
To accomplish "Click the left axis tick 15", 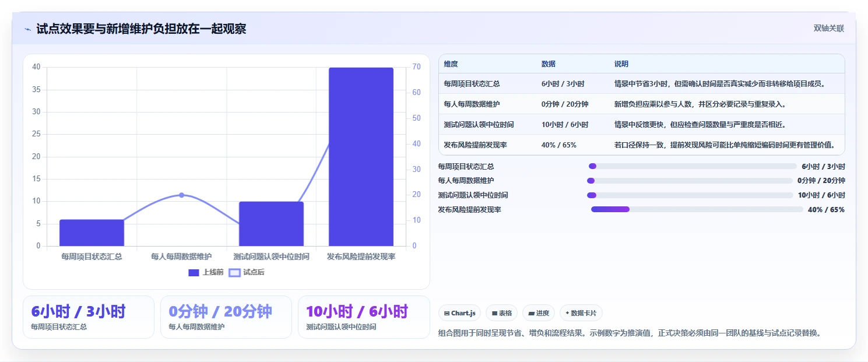I will (x=36, y=179).
